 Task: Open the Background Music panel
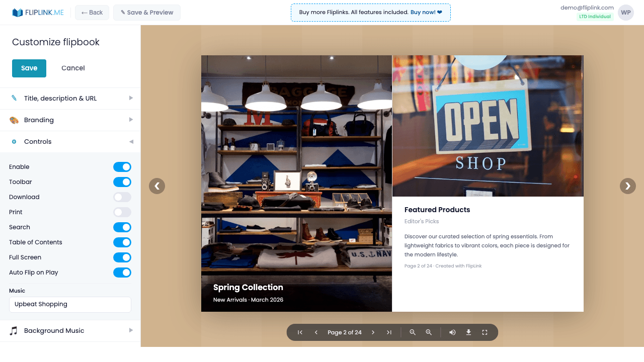pyautogui.click(x=70, y=330)
